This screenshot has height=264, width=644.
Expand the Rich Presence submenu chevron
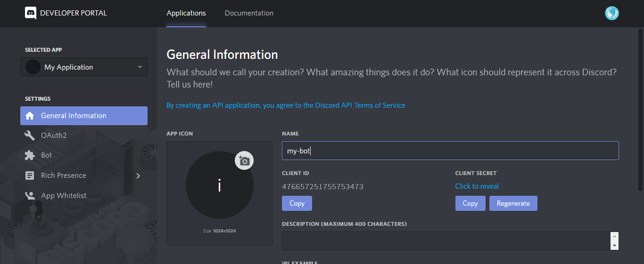click(x=138, y=176)
